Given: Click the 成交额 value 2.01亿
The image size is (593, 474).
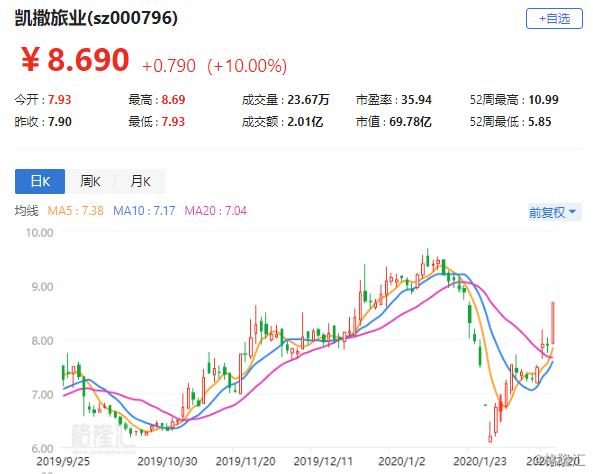Looking at the screenshot, I should [305, 121].
